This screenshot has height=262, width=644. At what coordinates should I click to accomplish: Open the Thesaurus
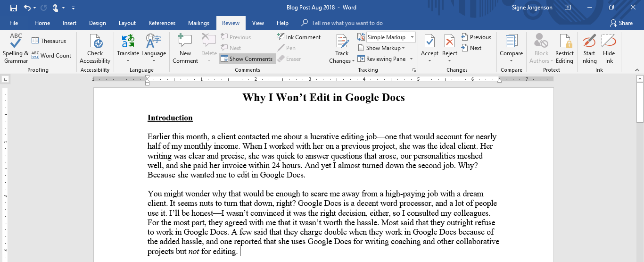pyautogui.click(x=49, y=41)
